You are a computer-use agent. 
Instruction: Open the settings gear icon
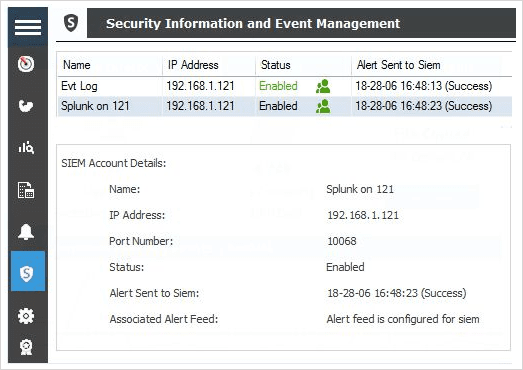click(26, 316)
